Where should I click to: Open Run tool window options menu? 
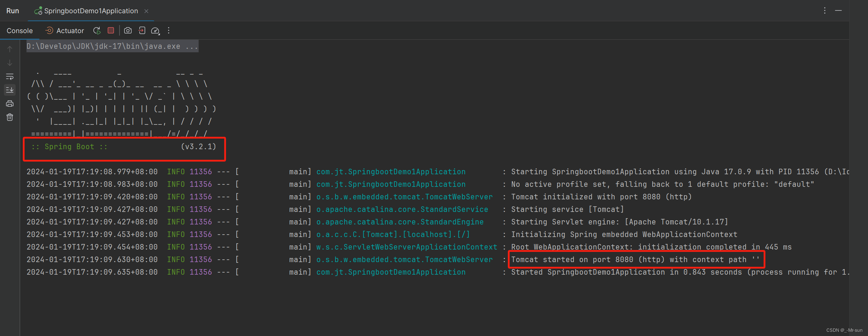pyautogui.click(x=825, y=11)
